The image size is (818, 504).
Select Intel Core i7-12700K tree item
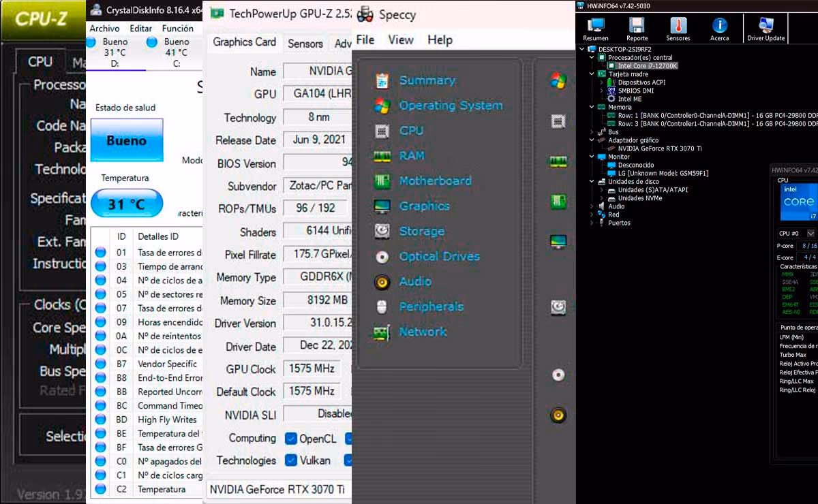648,65
